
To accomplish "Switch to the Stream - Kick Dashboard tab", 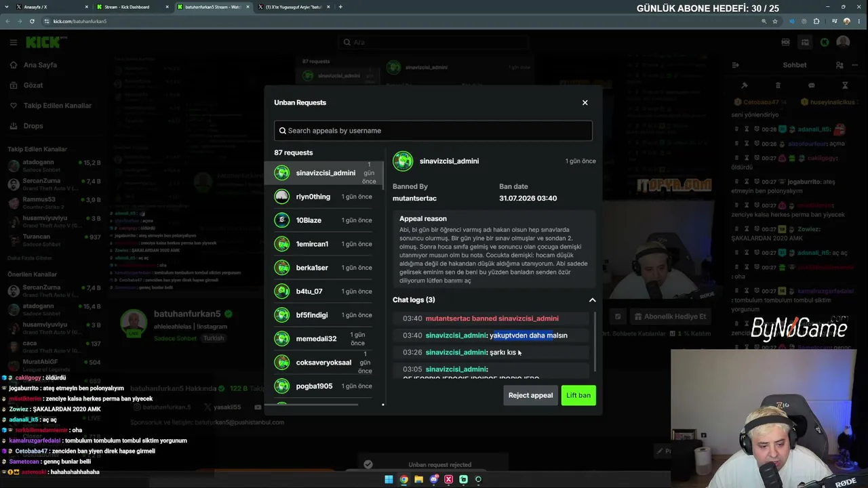I will [133, 7].
